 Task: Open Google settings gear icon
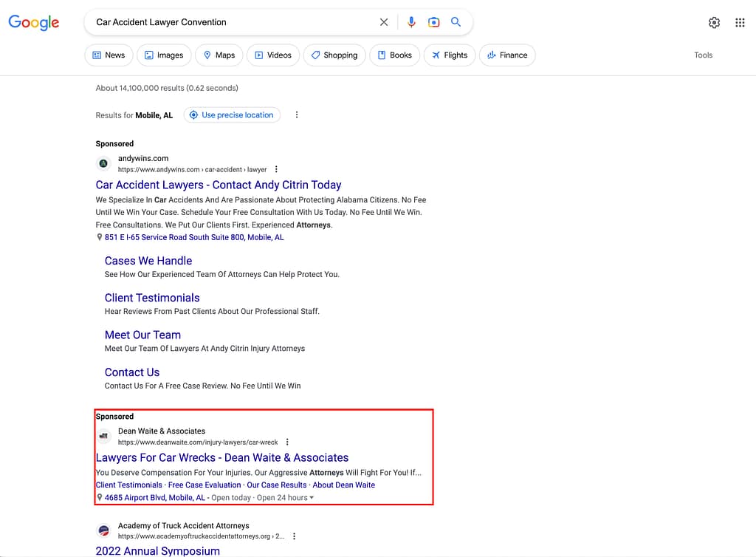714,23
